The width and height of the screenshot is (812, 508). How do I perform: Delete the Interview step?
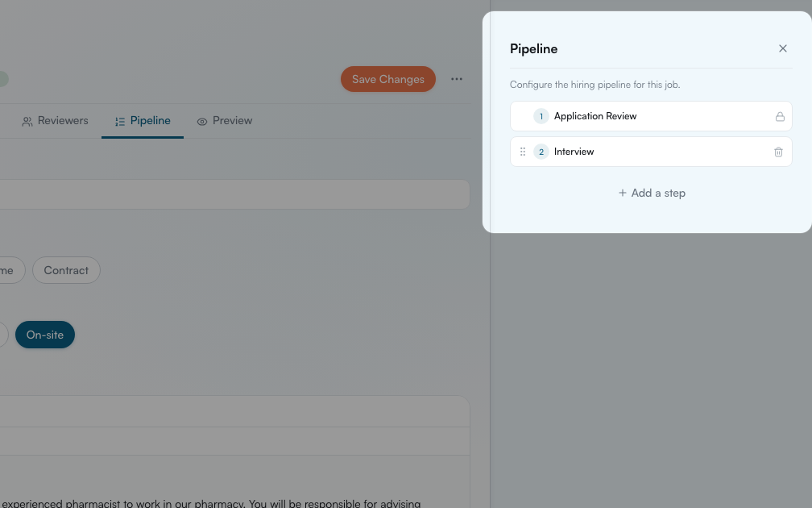click(x=778, y=152)
